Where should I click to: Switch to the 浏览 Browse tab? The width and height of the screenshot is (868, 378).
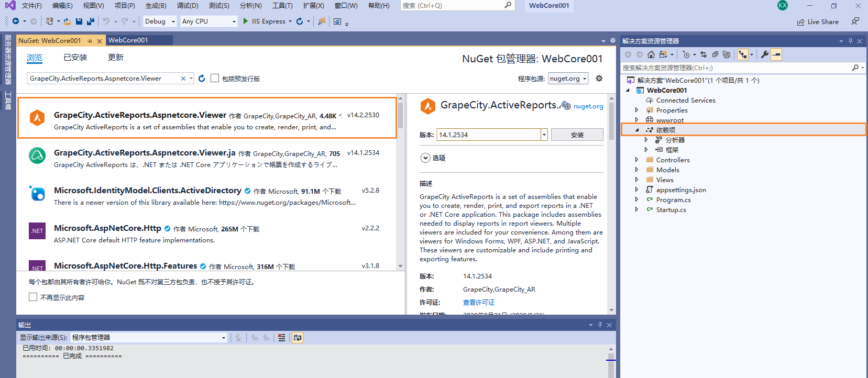click(35, 58)
